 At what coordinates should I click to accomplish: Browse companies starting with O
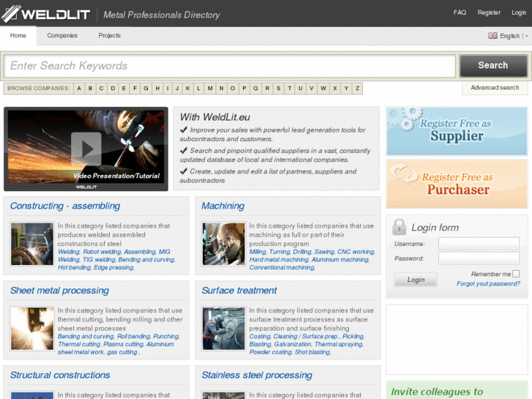233,89
